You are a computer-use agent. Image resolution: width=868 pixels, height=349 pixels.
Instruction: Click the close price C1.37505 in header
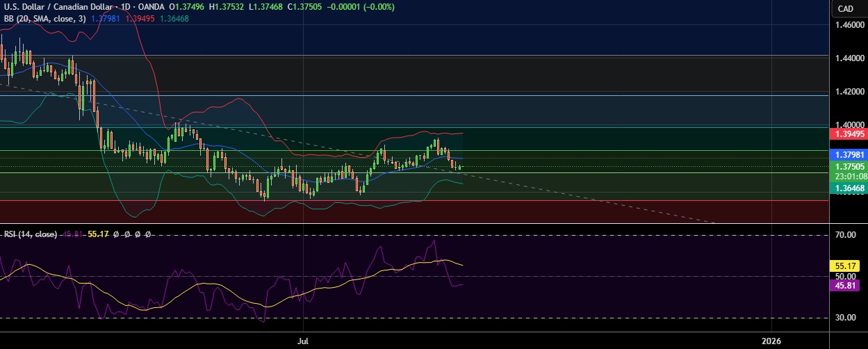pos(306,7)
